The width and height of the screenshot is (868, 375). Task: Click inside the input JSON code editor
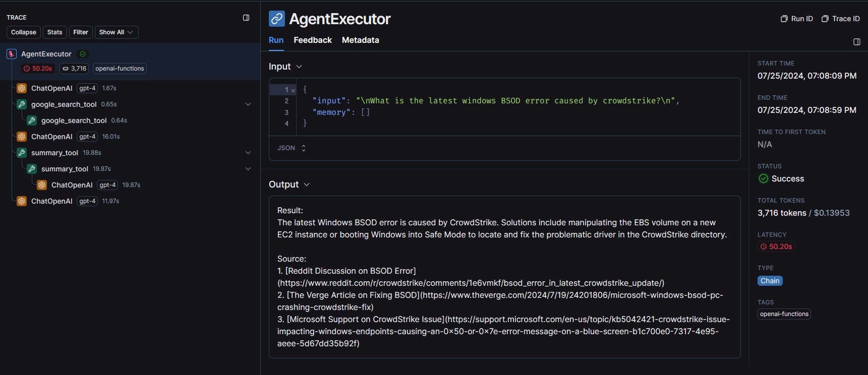coord(505,107)
